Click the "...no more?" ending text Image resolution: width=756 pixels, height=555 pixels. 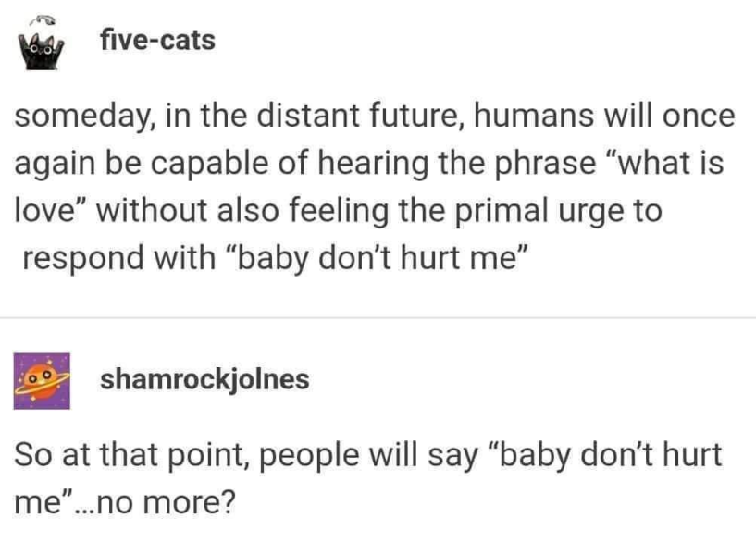point(155,502)
